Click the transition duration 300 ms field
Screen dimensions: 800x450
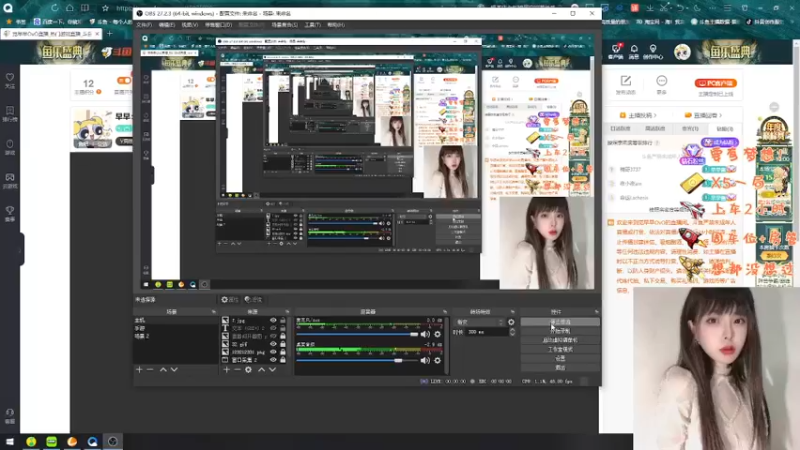point(486,332)
